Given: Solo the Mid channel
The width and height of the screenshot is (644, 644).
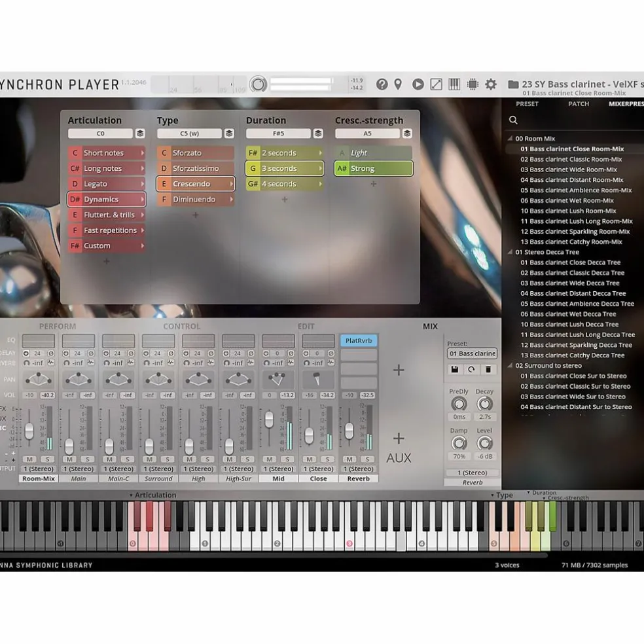Looking at the screenshot, I should click(287, 459).
